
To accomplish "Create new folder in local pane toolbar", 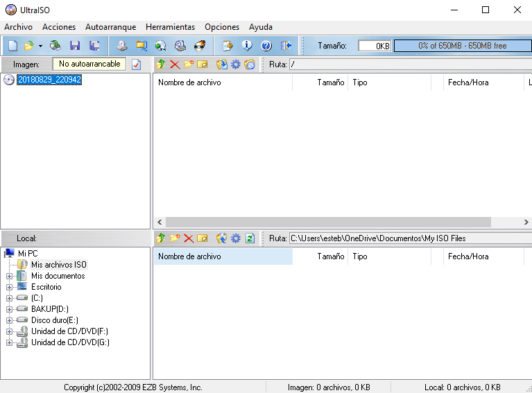I will point(175,238).
